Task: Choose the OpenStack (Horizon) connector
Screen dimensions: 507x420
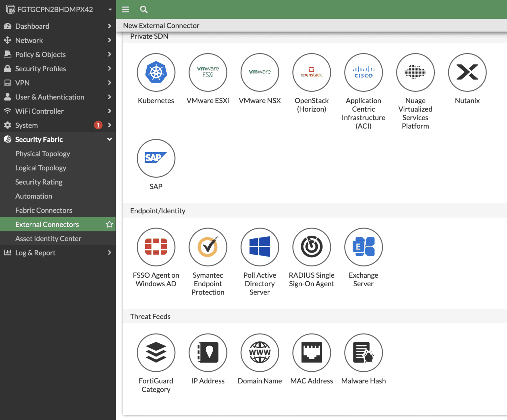Action: [x=311, y=72]
